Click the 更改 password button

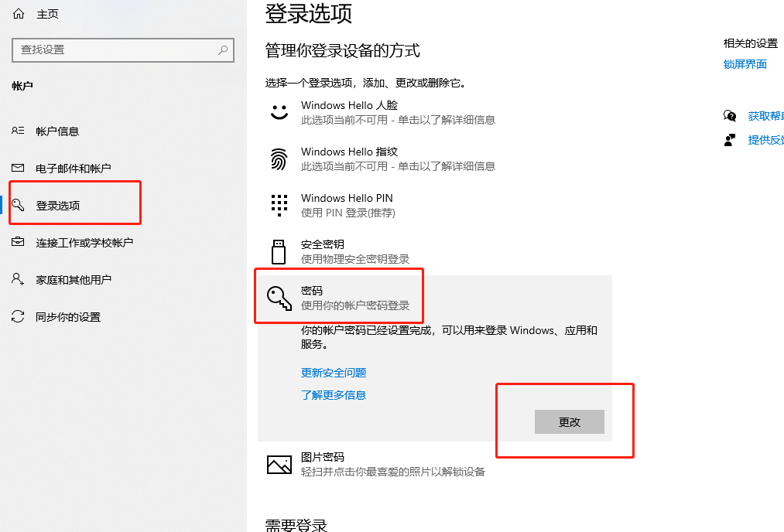[x=570, y=422]
